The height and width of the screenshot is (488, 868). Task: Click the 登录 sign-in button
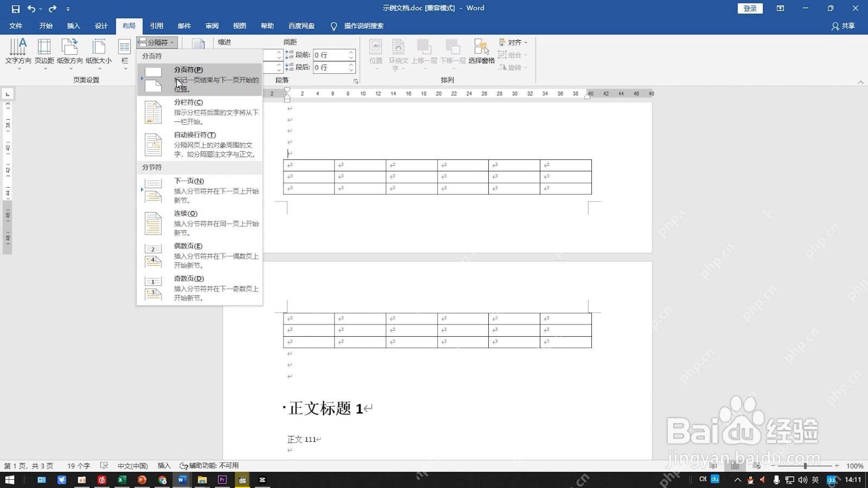(750, 8)
